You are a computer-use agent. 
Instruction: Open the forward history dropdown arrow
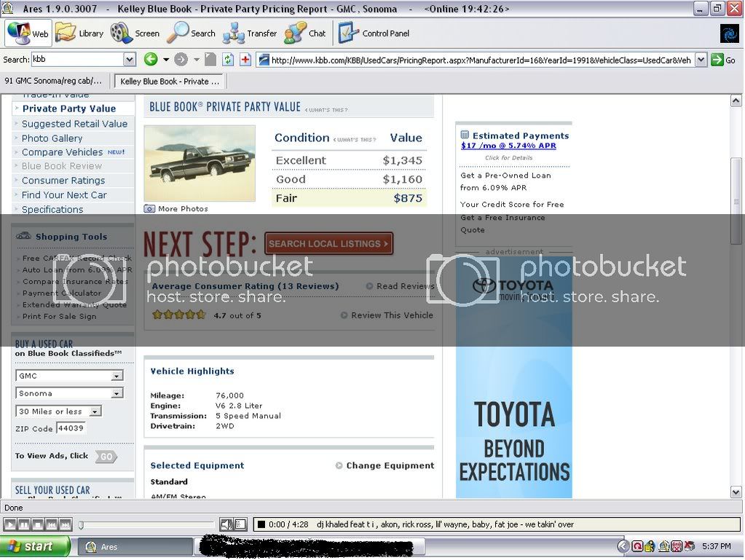click(x=196, y=60)
